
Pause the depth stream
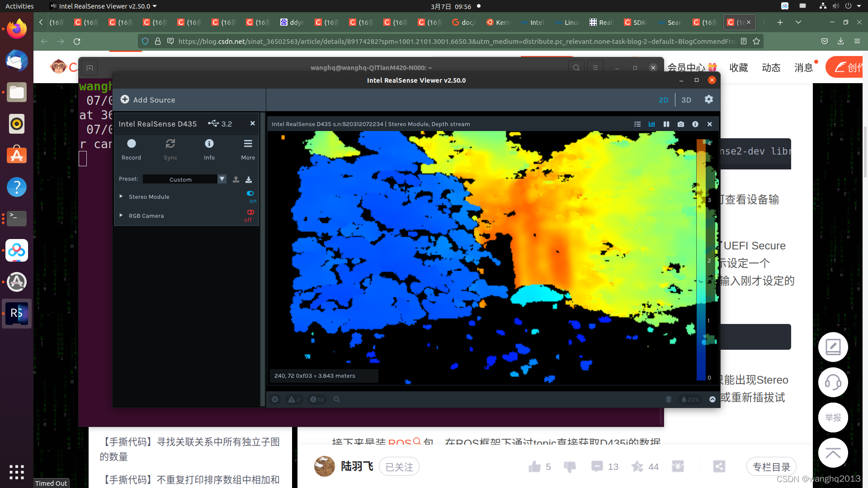coord(666,124)
